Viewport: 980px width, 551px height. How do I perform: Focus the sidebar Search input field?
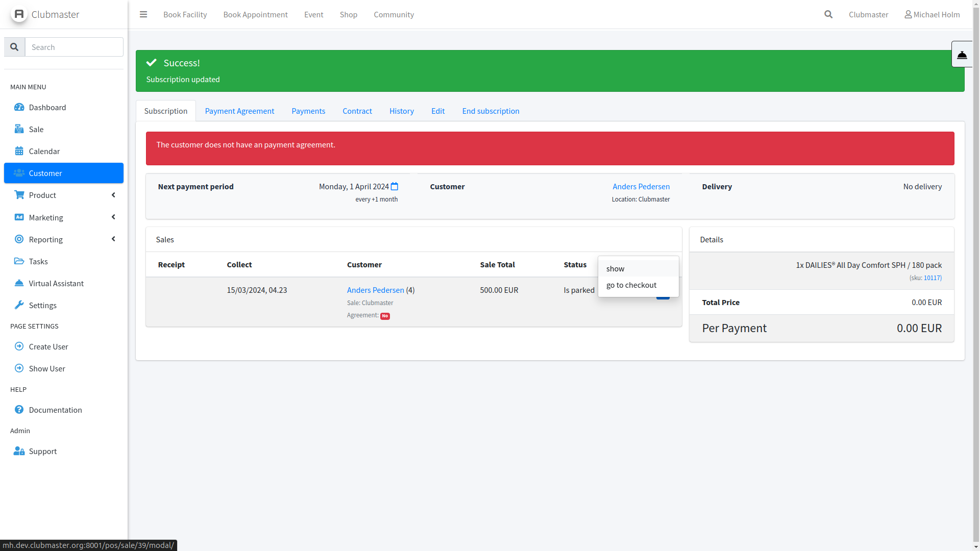coord(74,47)
